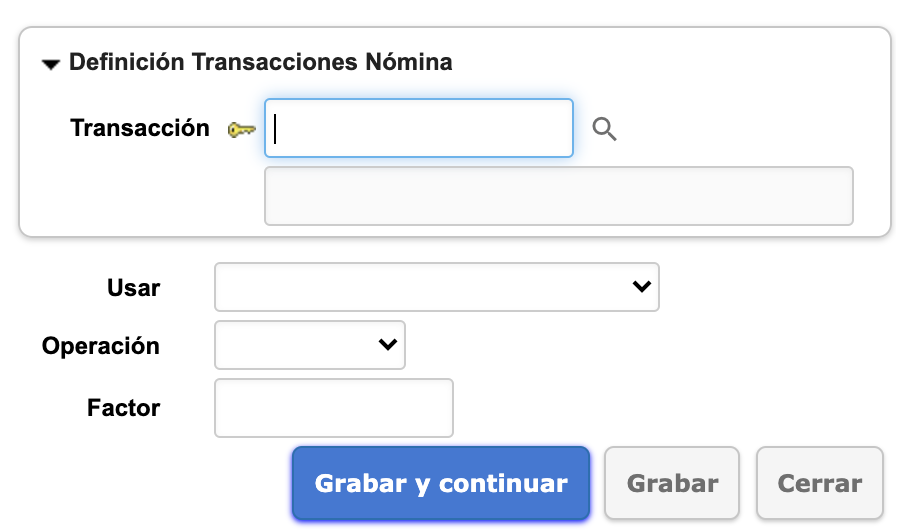
Task: Focus the Transacción text input
Action: tap(418, 128)
